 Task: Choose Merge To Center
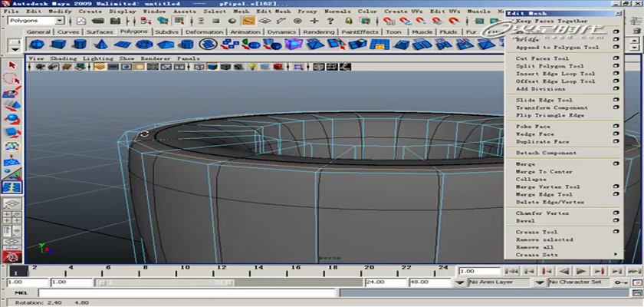point(544,171)
